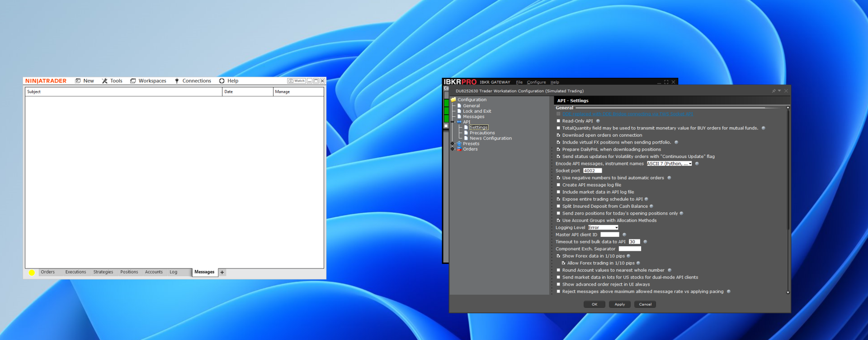
Task: Expand the Presets tree node
Action: [x=453, y=144]
